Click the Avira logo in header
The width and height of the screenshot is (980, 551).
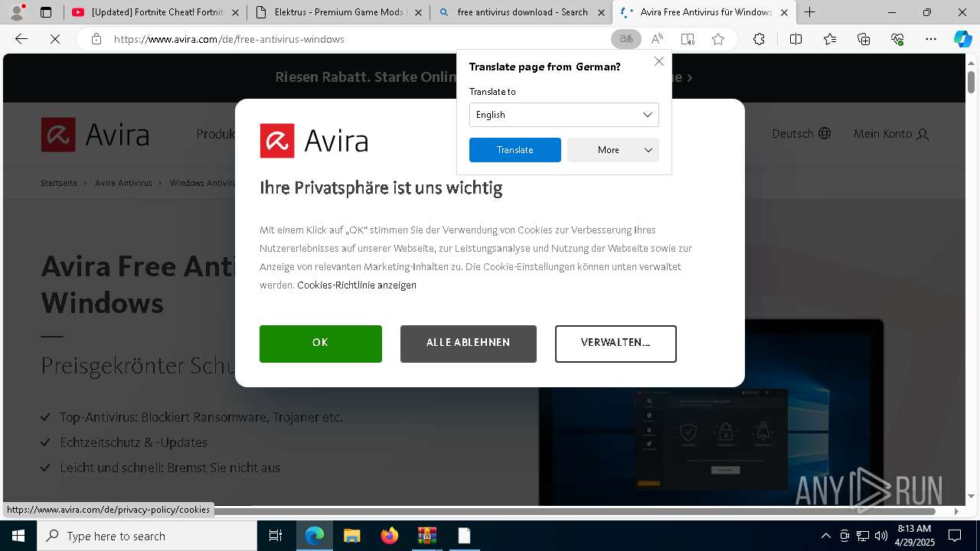coord(95,135)
